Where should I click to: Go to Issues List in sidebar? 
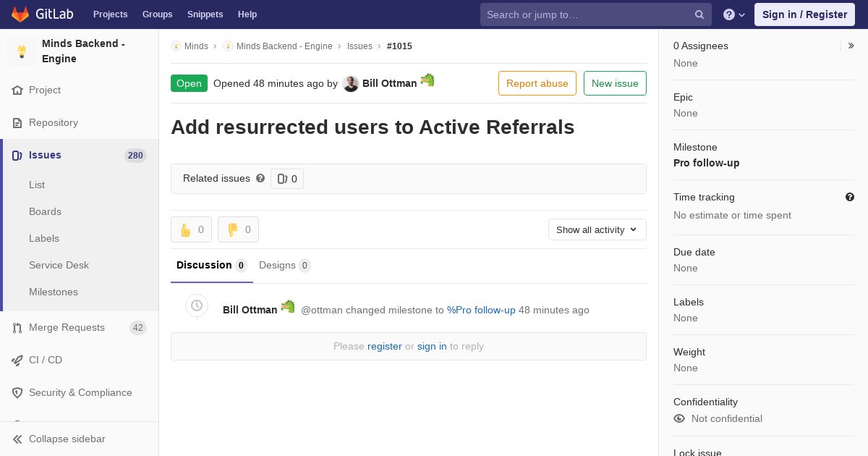37,185
